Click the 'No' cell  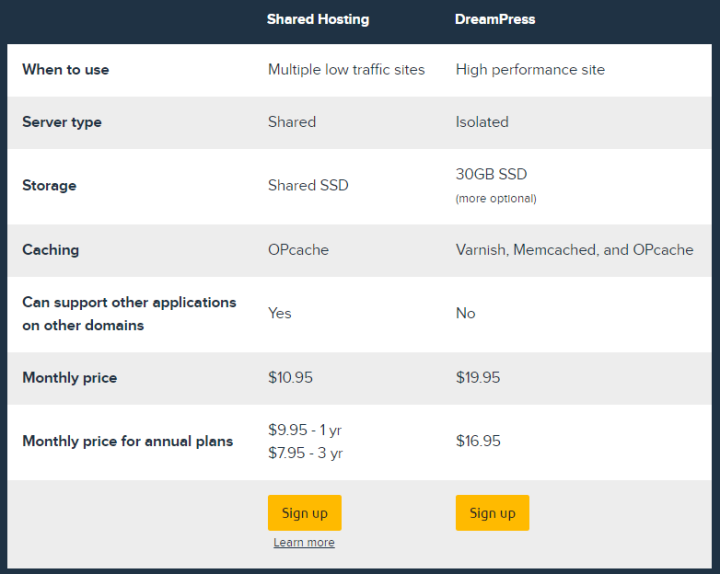tap(466, 313)
